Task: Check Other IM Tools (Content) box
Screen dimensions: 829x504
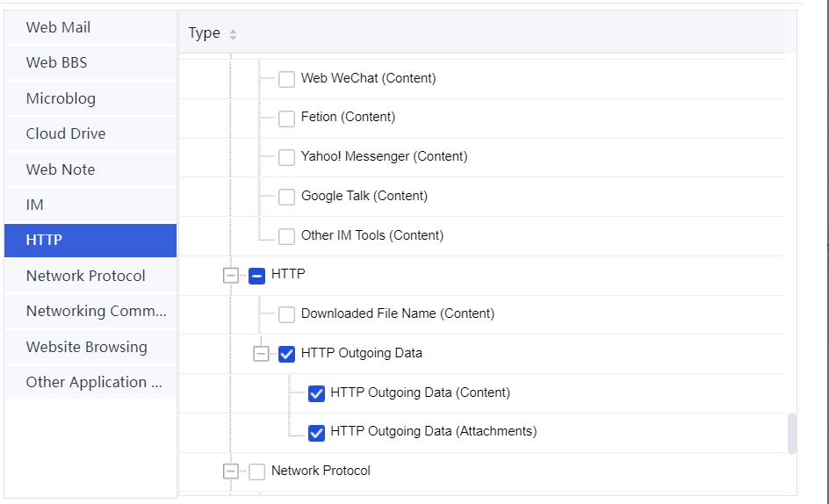Action: pyautogui.click(x=286, y=236)
